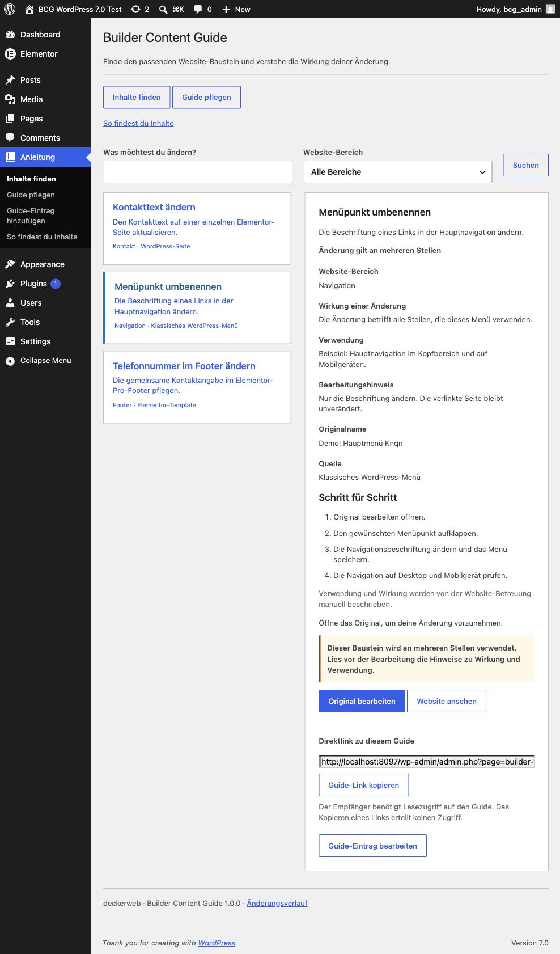Click the Comments sidebar bubble icon
Viewport: 560px width, 954px height.
10,138
